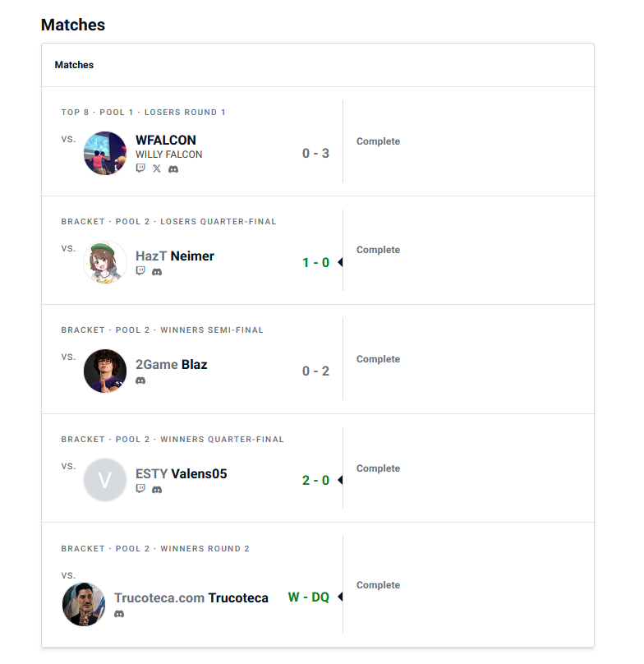Open the W - DQ match result
Viewport: 644px width, 664px height.
[x=309, y=597]
